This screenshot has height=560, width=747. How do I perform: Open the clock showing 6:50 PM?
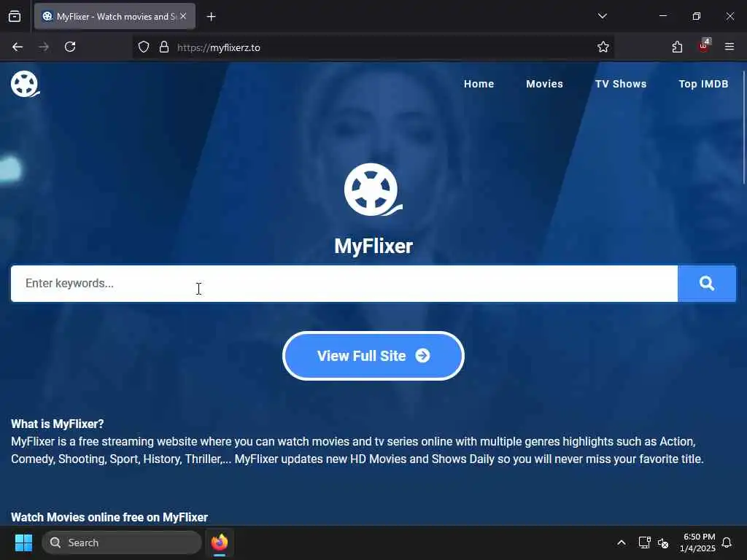(x=697, y=542)
